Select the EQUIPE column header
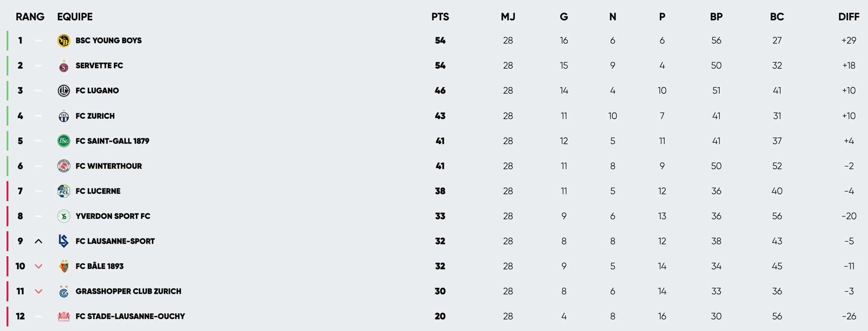 click(x=75, y=17)
